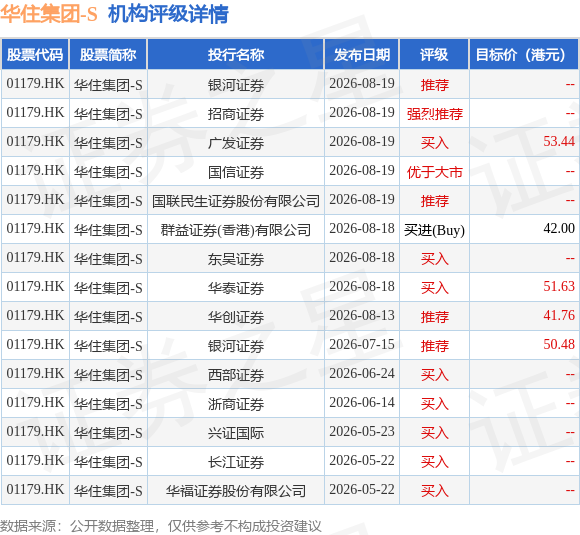The image size is (580, 535).
Task: Select the 兴证国际 broker name
Action: pyautogui.click(x=236, y=433)
